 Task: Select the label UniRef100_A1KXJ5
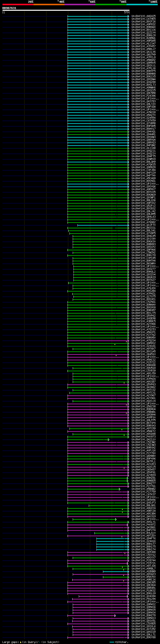(143, 467)
